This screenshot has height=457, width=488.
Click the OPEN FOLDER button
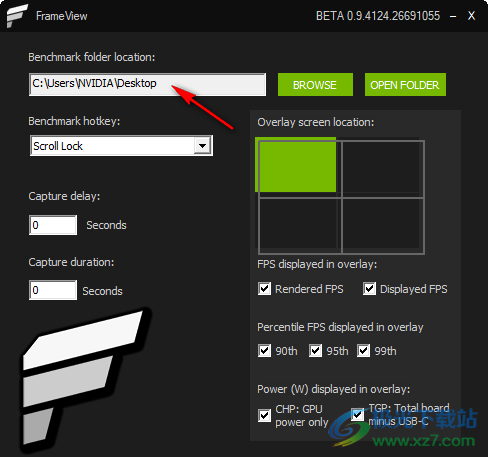(x=405, y=85)
